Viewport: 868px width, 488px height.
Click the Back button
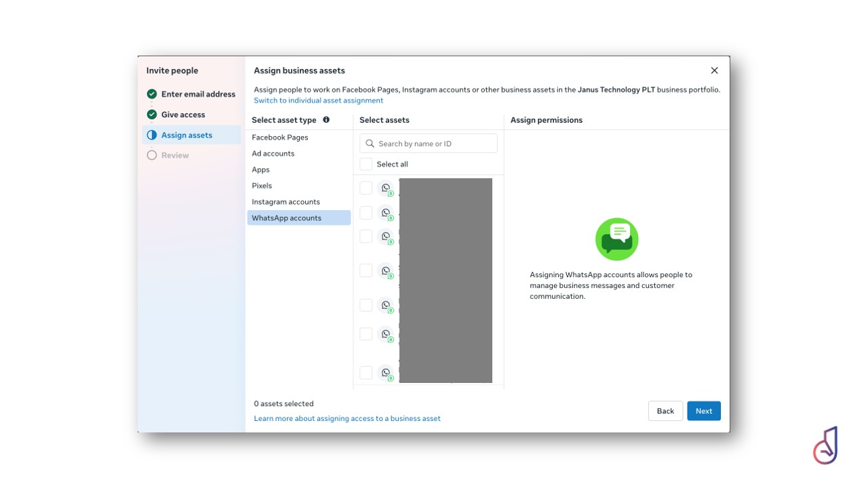665,411
